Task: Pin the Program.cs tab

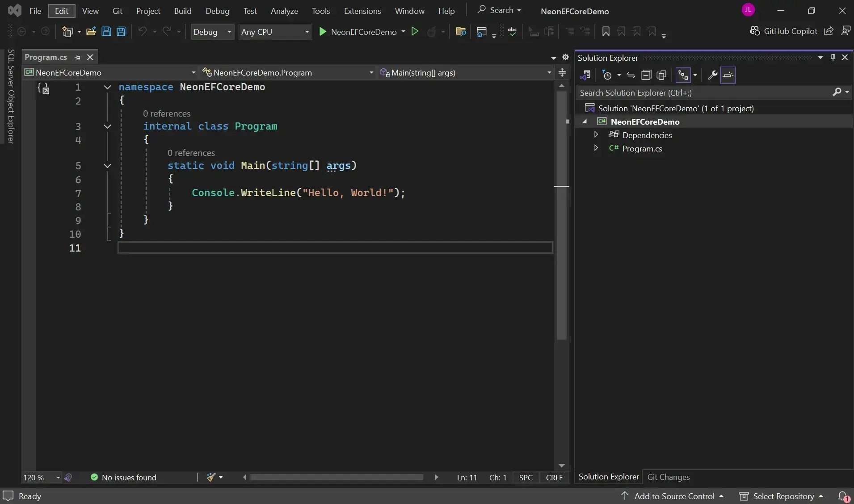Action: (x=78, y=58)
